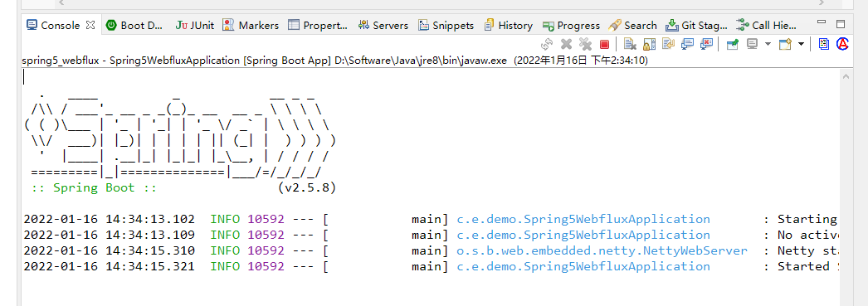Open the Snippets tab
868x306 pixels.
click(x=446, y=25)
